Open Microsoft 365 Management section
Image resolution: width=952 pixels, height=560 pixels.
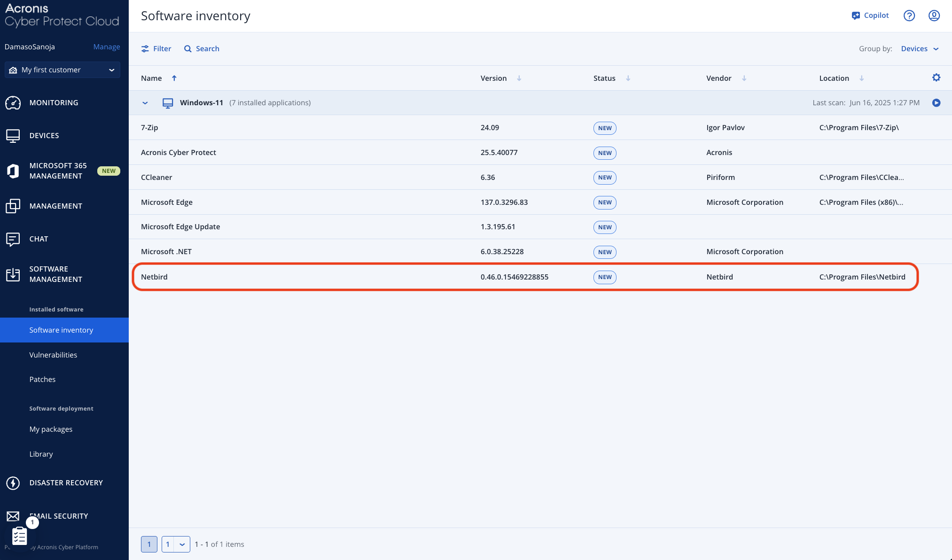[x=58, y=171]
